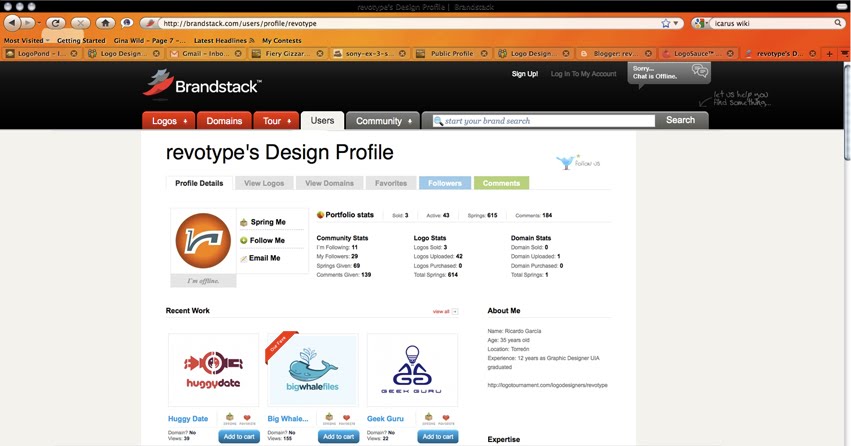Expand the Community navigation menu
The height and width of the screenshot is (446, 851).
point(410,121)
